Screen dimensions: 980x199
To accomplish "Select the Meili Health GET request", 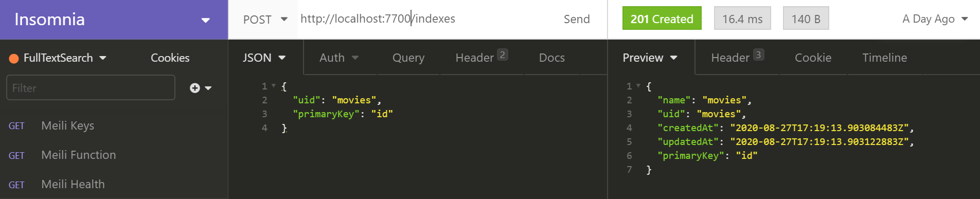I will point(114,184).
